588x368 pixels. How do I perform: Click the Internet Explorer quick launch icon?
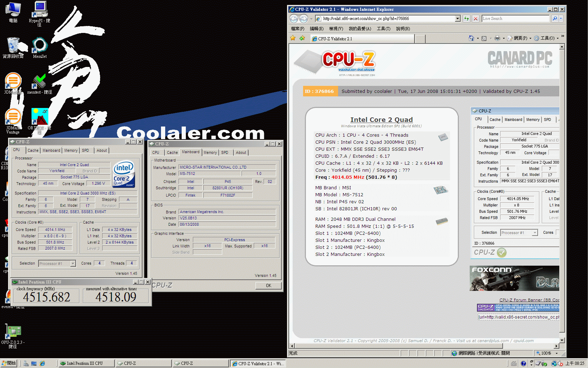tap(42, 363)
